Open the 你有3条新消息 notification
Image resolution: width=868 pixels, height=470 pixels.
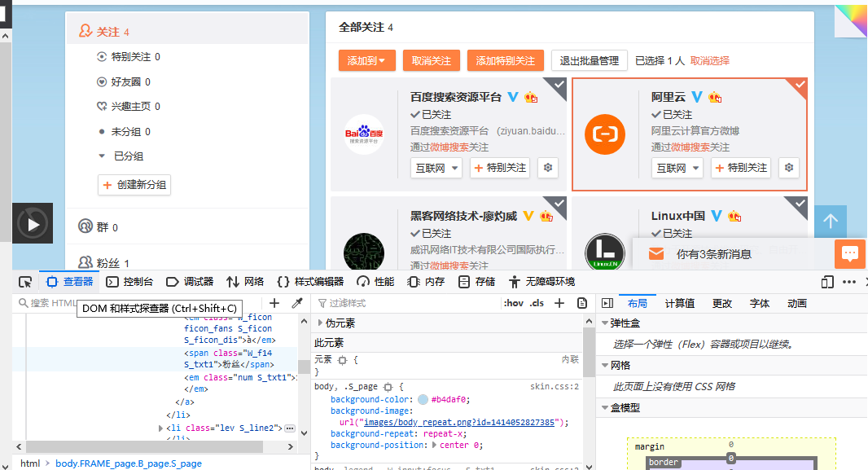(713, 254)
